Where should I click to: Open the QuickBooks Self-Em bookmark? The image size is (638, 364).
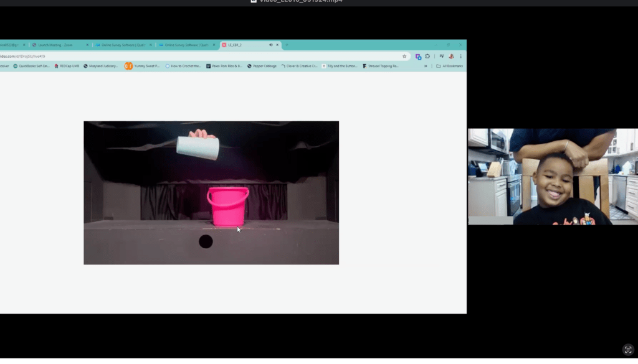[x=31, y=66]
